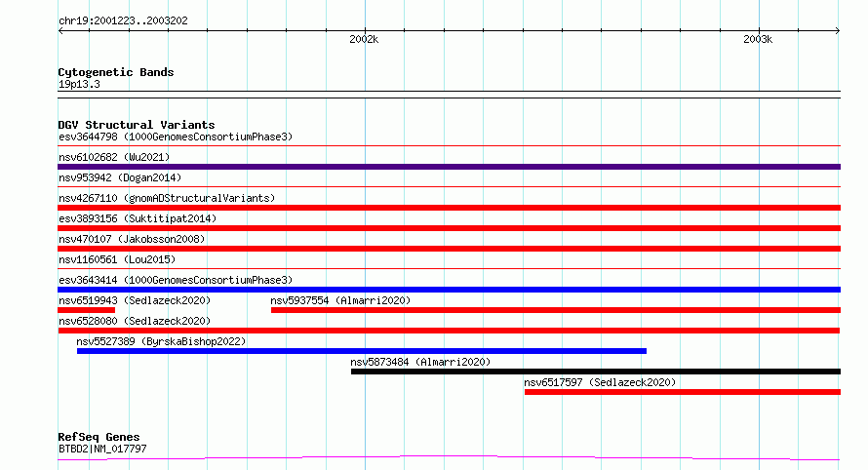Image resolution: width=868 pixels, height=470 pixels.
Task: Open esv3643414 1000GenomesConsortiumPhase3 label
Action: (176, 280)
